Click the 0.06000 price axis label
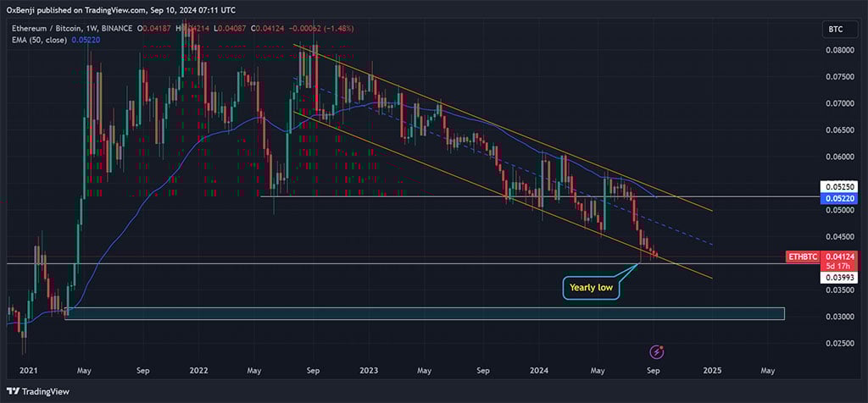 pyautogui.click(x=838, y=157)
